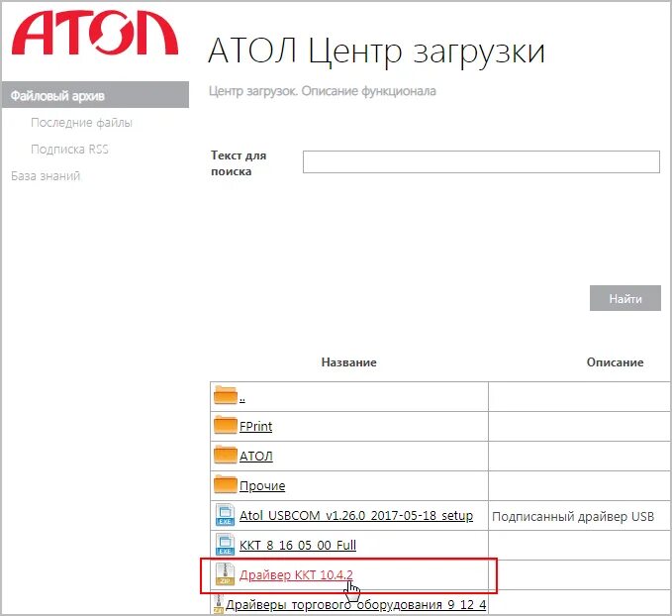Viewport: 672px width, 616px height.
Task: Click the red АТОЛ logo
Action: 95,33
